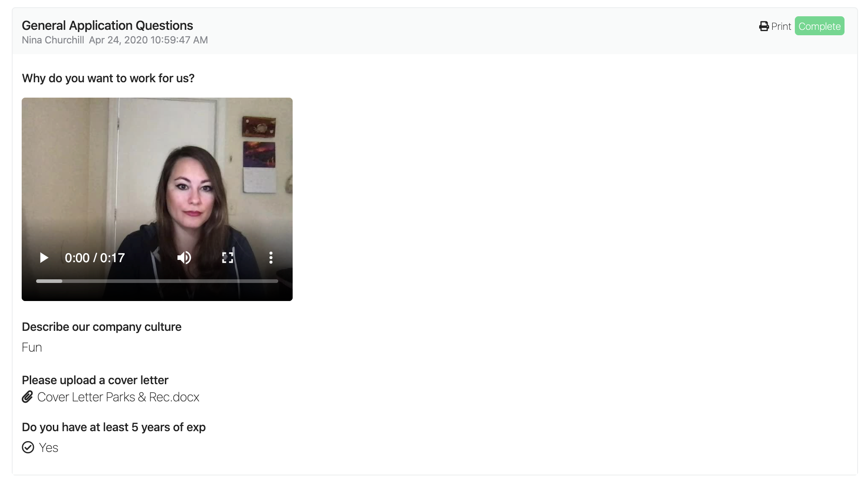
Task: Click 'Describe our company culture' question
Action: coord(102,327)
